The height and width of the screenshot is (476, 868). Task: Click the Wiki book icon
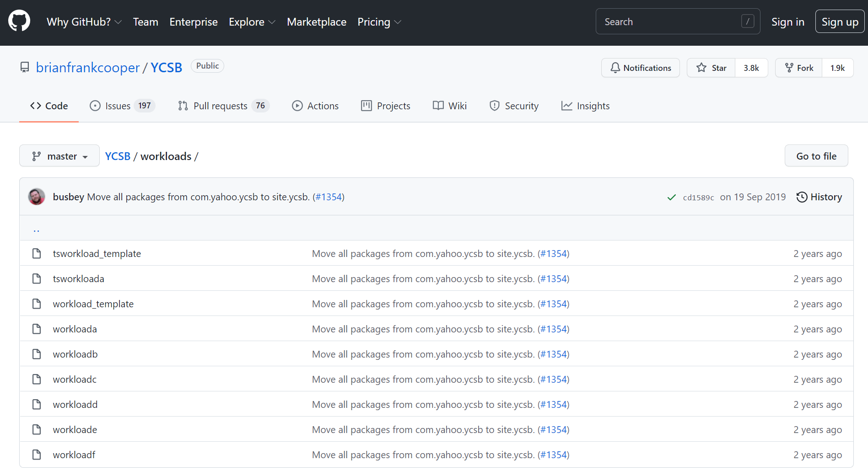pyautogui.click(x=438, y=106)
